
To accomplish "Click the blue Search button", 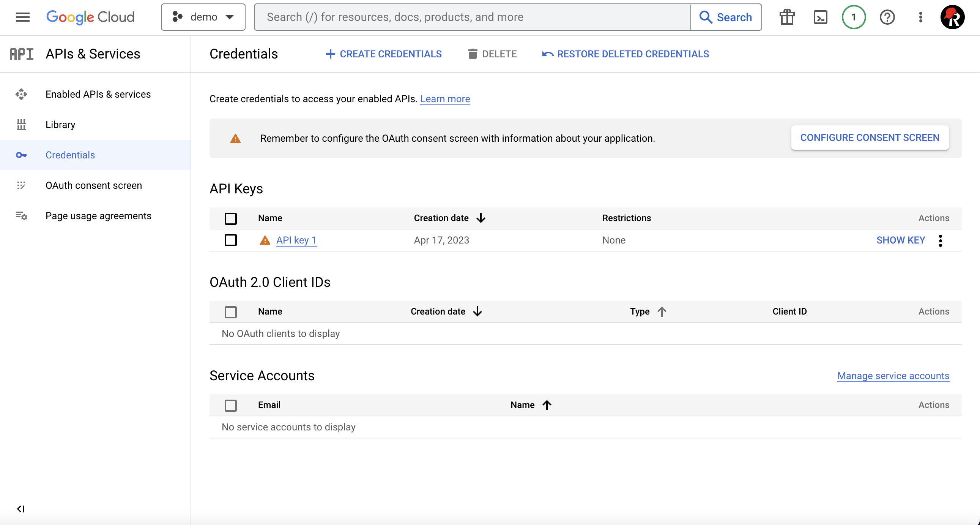I will coord(726,17).
